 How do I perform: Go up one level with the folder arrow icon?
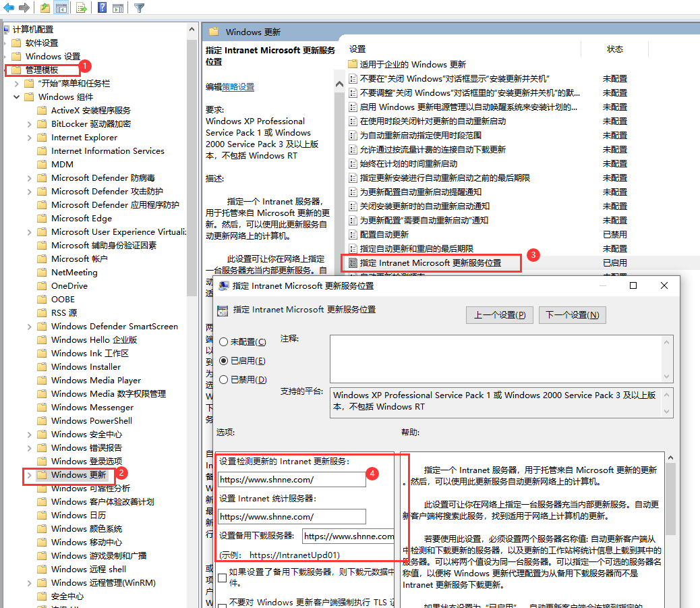pos(45,7)
